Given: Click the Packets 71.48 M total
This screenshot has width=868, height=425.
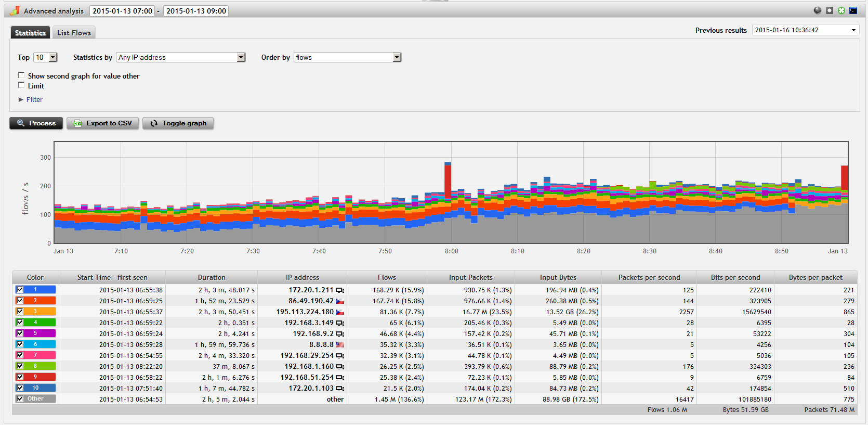Looking at the screenshot, I should [x=830, y=409].
